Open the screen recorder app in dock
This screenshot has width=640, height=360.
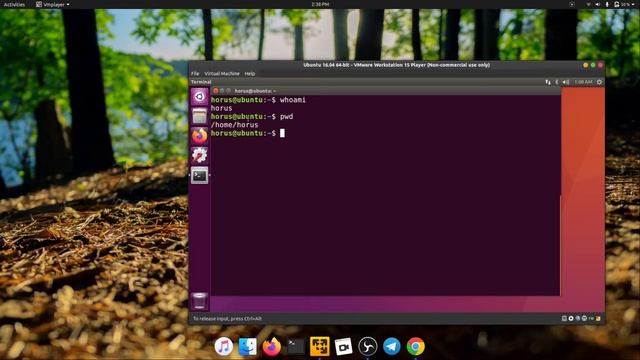[x=343, y=347]
